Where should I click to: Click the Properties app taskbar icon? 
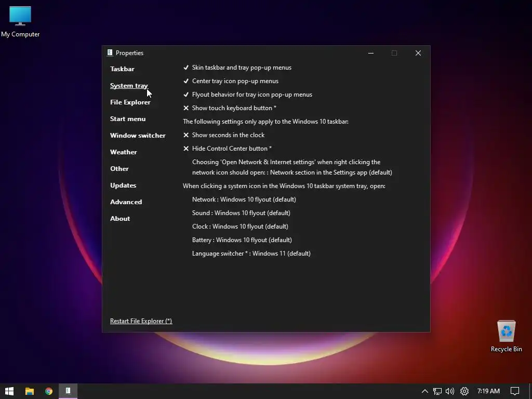68,391
